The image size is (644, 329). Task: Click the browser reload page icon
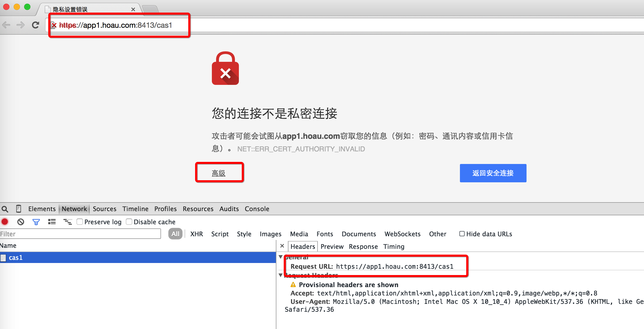[35, 25]
